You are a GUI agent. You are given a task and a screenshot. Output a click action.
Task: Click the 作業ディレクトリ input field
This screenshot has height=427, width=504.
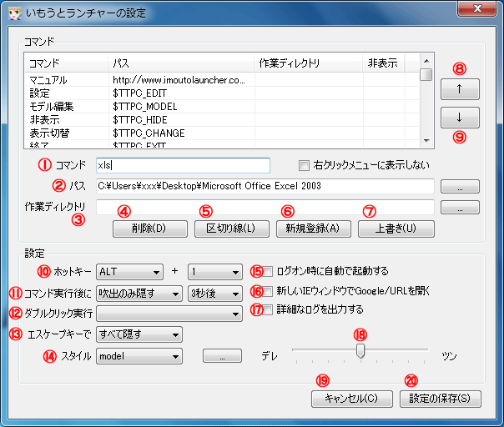pos(265,207)
